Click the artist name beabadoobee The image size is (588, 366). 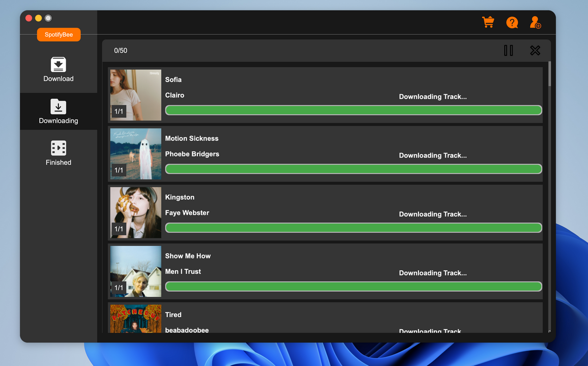[x=187, y=330]
